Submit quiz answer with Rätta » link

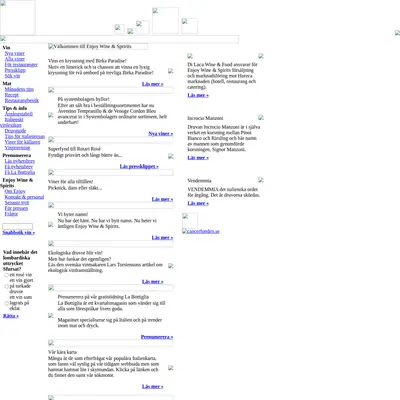pyautogui.click(x=11, y=316)
